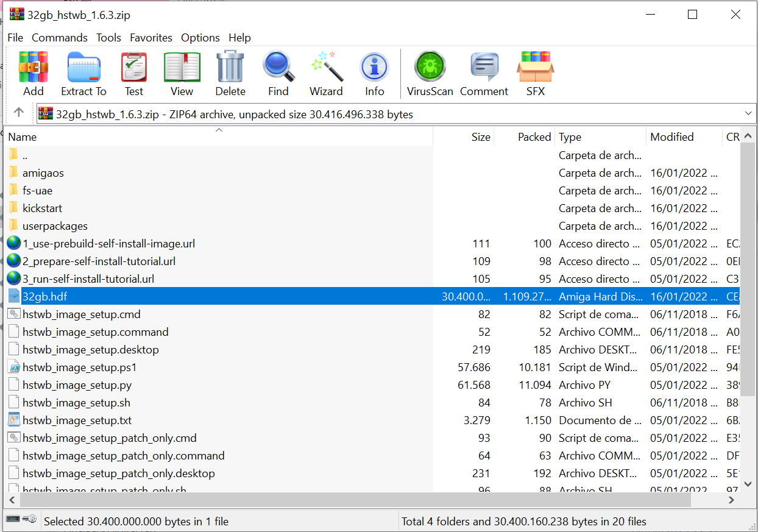The height and width of the screenshot is (532, 758).
Task: Sort by the Packed column header
Action: coord(524,137)
